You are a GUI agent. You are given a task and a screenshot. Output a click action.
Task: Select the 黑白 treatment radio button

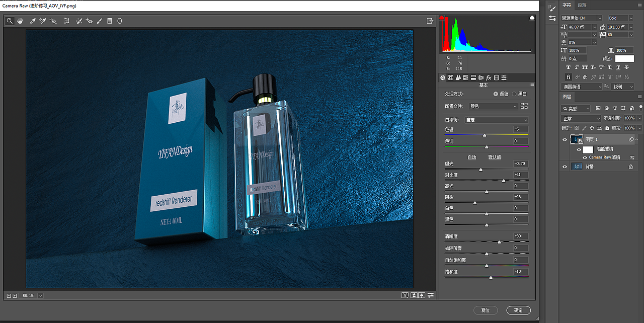(x=514, y=94)
